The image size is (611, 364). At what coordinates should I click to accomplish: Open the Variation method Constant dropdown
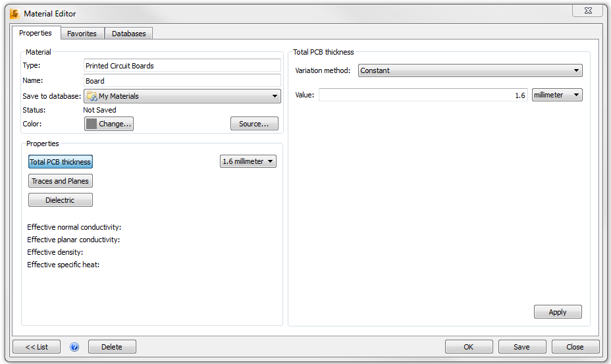click(470, 70)
